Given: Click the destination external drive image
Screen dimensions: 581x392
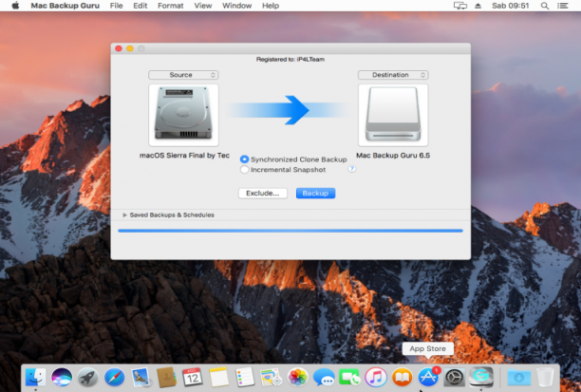Looking at the screenshot, I should pos(393,115).
